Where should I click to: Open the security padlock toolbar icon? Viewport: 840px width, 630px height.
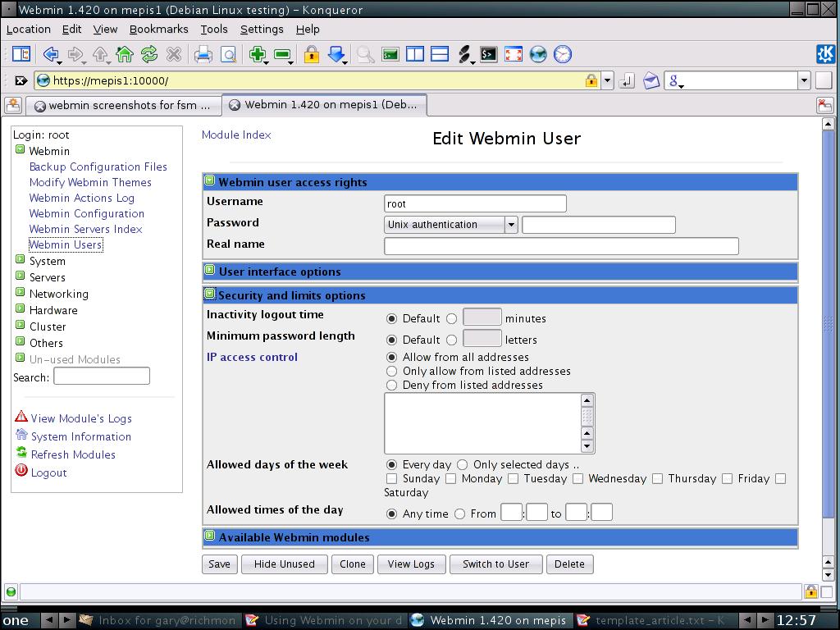point(311,54)
